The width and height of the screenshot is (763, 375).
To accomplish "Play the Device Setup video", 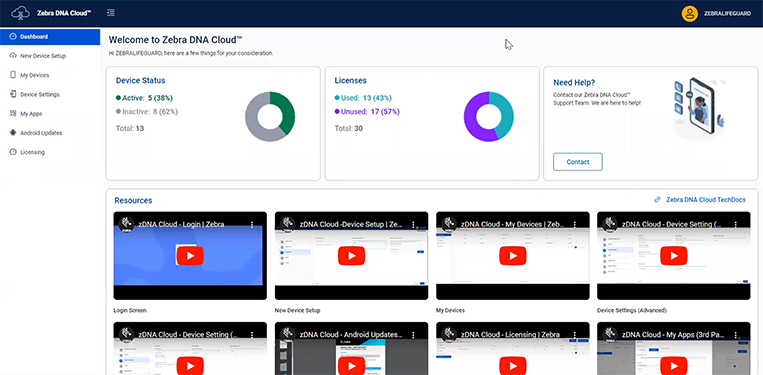I will (351, 256).
